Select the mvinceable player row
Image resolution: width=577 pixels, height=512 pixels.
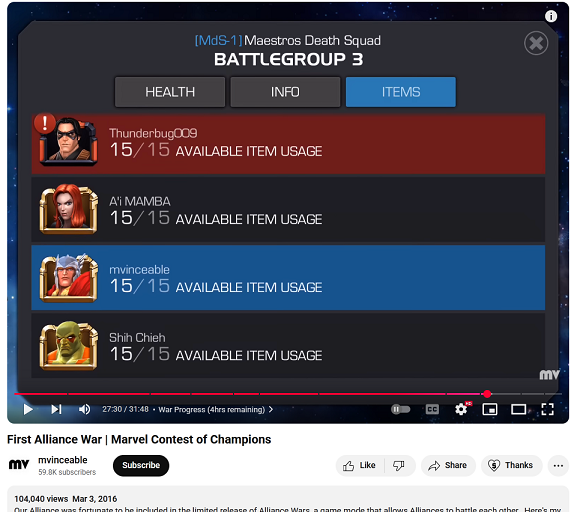click(288, 278)
